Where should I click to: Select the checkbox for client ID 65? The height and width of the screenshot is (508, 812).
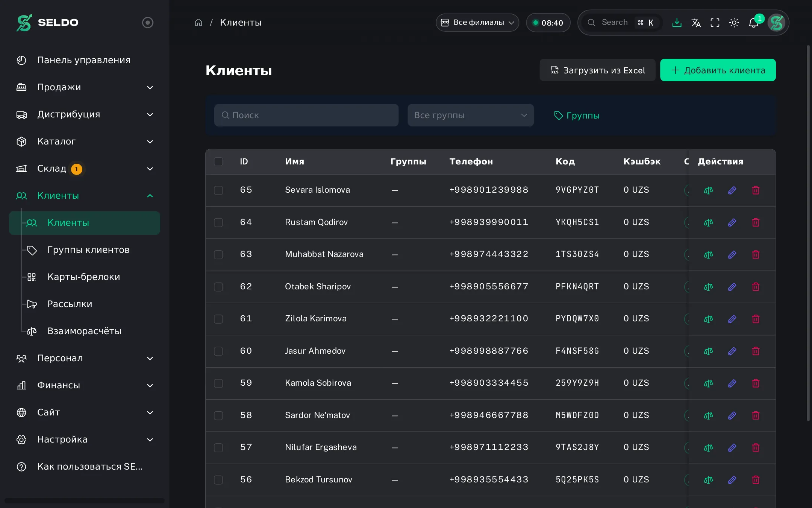pos(218,190)
